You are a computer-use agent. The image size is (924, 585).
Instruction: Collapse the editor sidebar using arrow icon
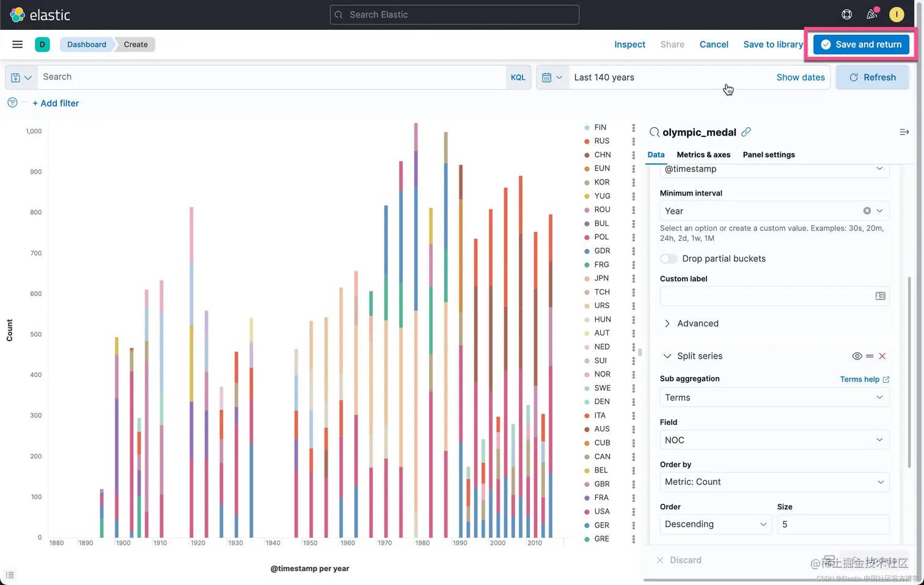pyautogui.click(x=904, y=132)
